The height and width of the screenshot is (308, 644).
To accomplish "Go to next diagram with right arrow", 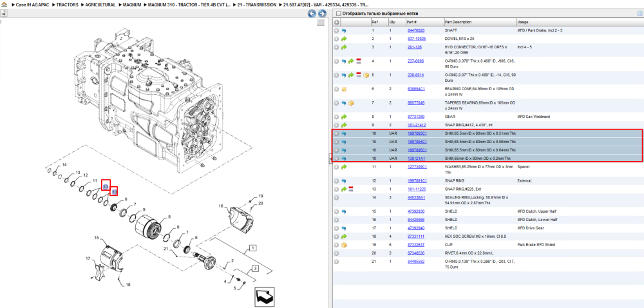I will click(323, 14).
